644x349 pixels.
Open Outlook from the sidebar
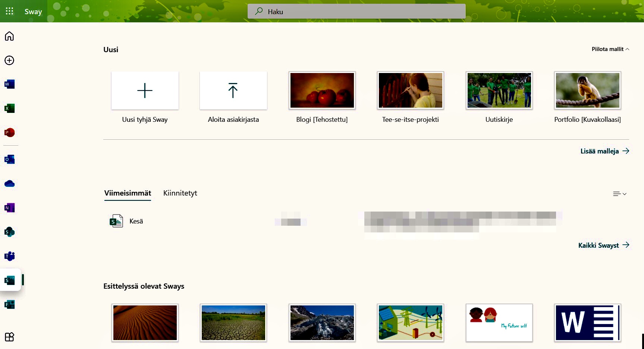coord(9,159)
